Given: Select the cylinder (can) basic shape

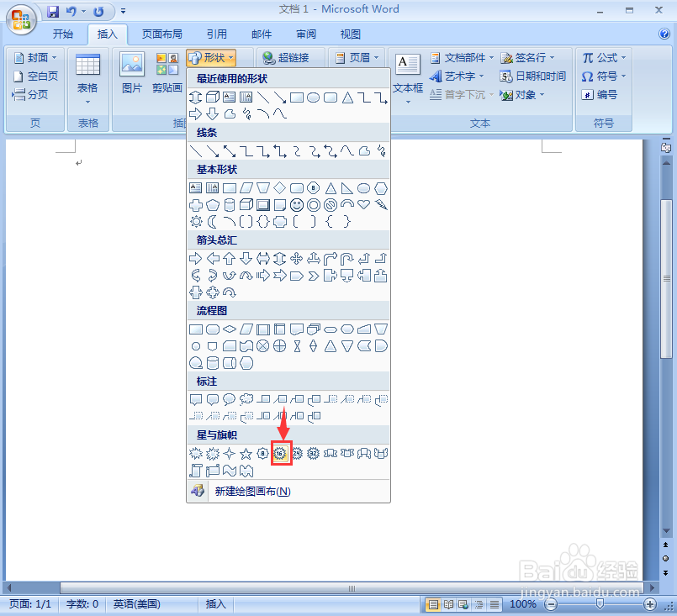Looking at the screenshot, I should click(230, 205).
